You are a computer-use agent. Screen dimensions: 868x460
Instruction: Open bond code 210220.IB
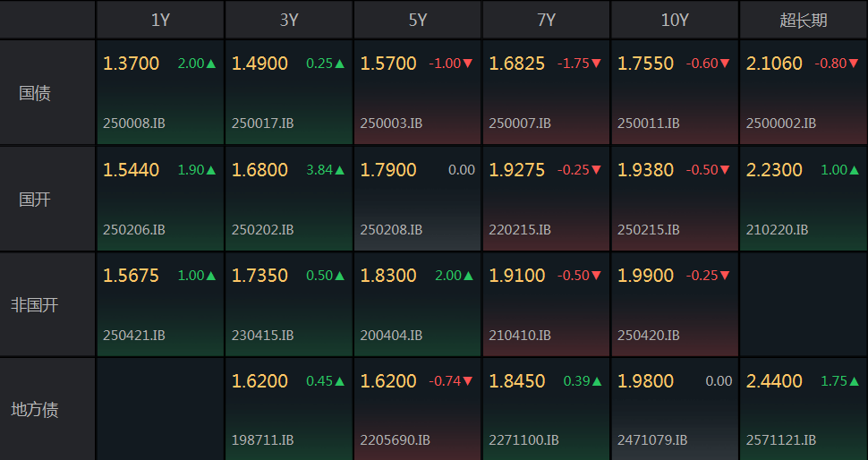coord(777,230)
